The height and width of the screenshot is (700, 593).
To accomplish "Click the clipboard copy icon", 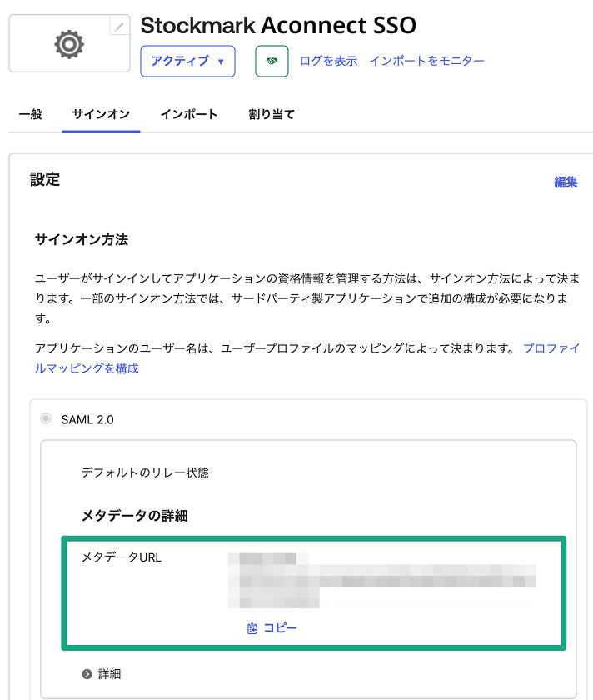I will pyautogui.click(x=252, y=628).
